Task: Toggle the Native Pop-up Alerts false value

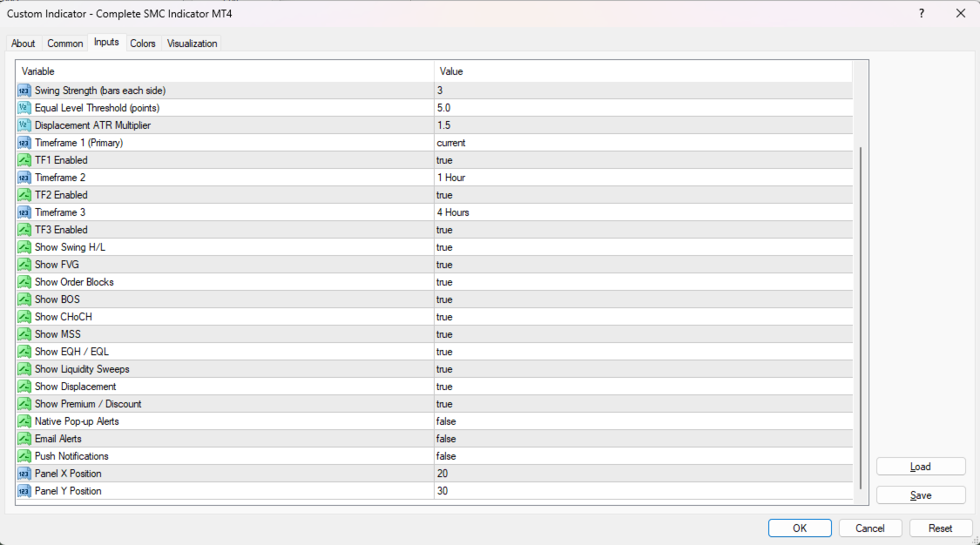Action: [643, 421]
